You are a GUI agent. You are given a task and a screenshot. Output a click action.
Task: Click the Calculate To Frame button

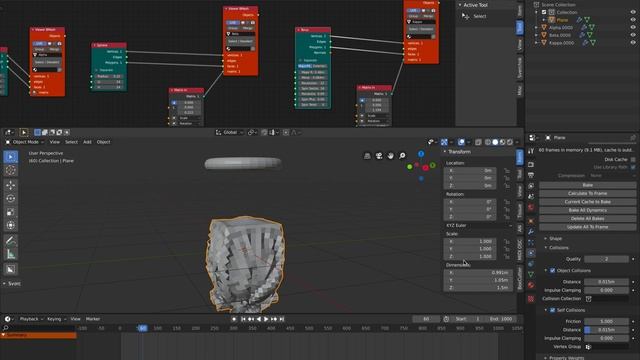(587, 193)
